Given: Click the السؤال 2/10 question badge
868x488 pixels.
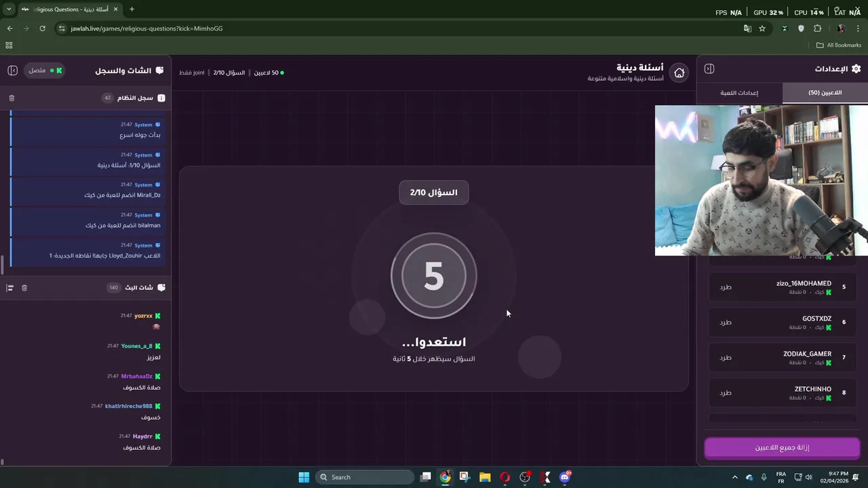Looking at the screenshot, I should (434, 192).
